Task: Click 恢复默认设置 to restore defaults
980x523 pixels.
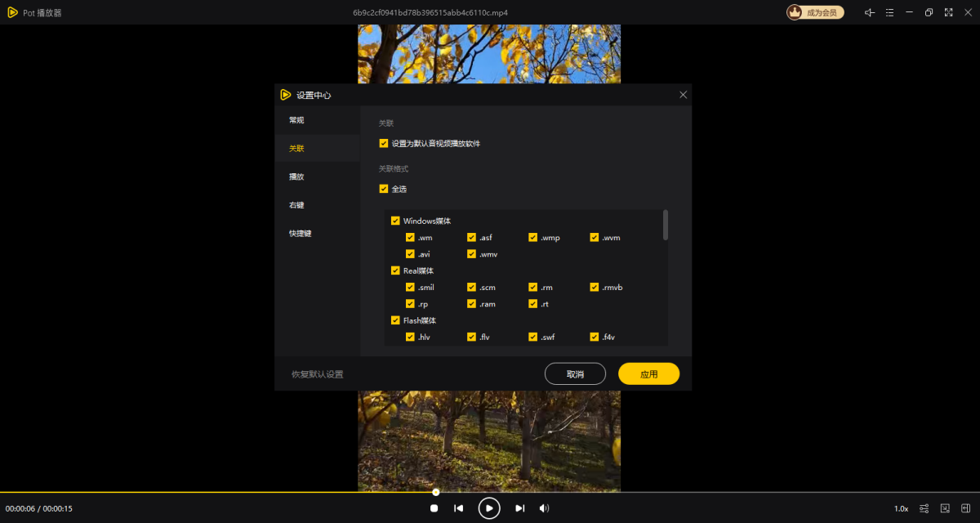Action: [x=318, y=374]
